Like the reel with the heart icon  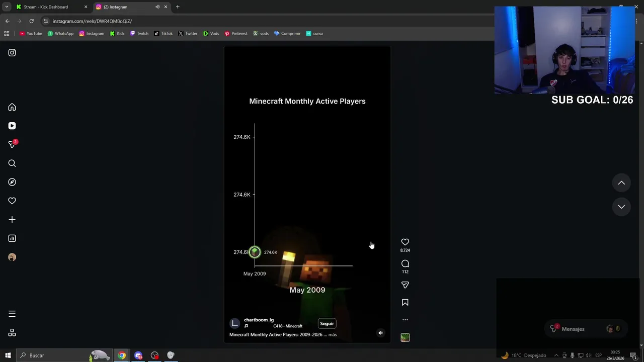[x=405, y=242]
